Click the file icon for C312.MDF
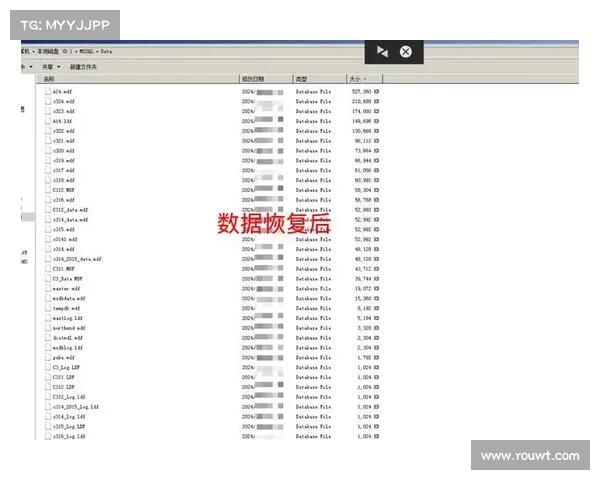600x480 pixels. [48, 190]
